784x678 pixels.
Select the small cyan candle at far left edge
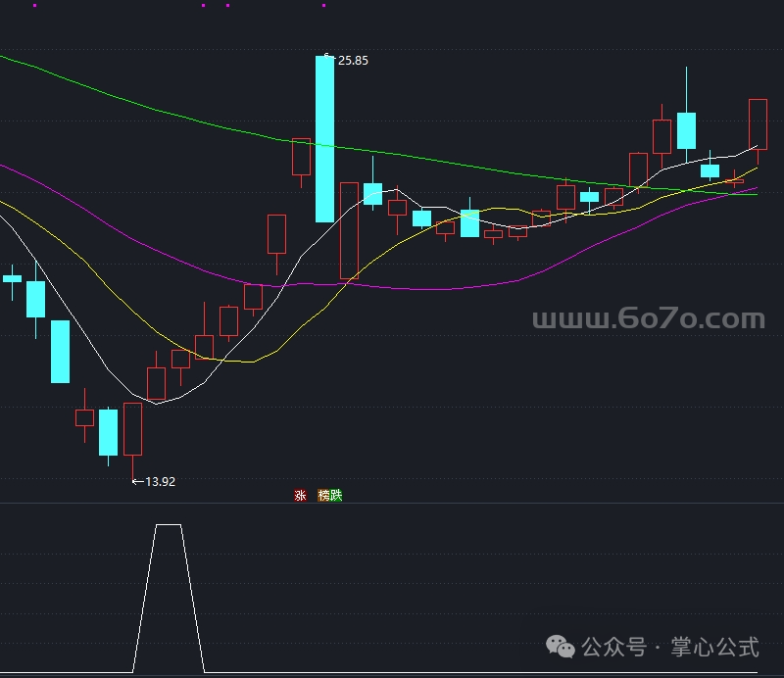tap(12, 278)
